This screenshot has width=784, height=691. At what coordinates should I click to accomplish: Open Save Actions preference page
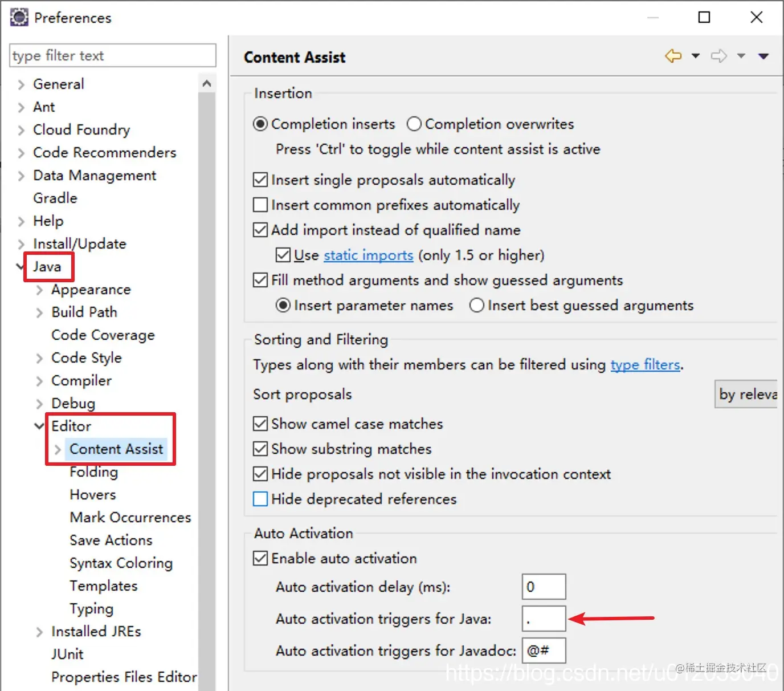pyautogui.click(x=111, y=540)
